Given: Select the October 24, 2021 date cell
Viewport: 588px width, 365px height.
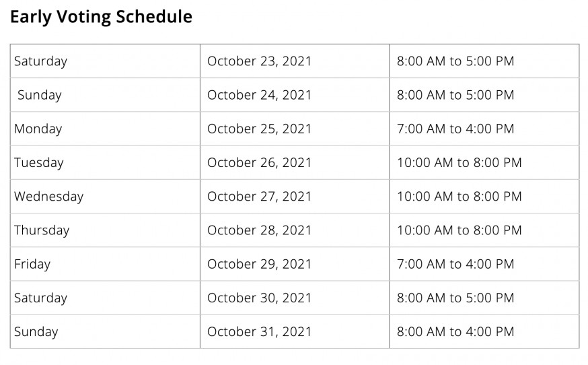Looking at the screenshot, I should click(295, 95).
